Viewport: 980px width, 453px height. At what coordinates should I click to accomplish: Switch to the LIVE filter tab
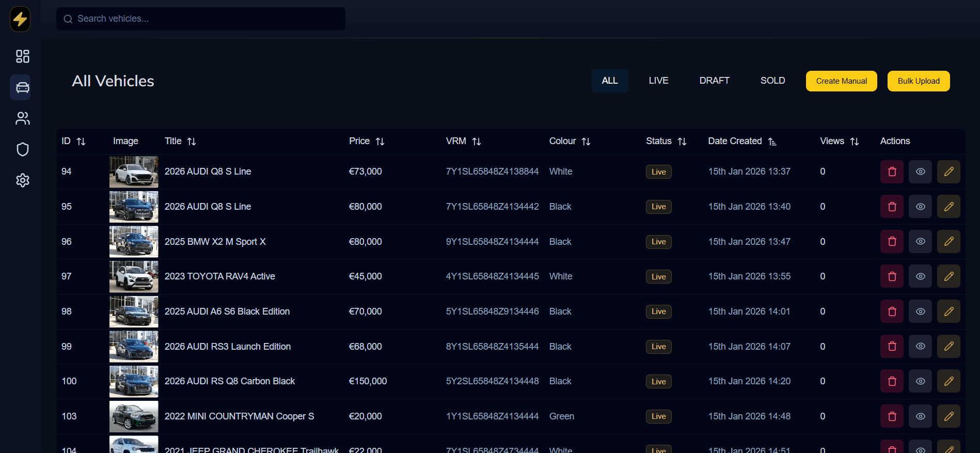658,81
